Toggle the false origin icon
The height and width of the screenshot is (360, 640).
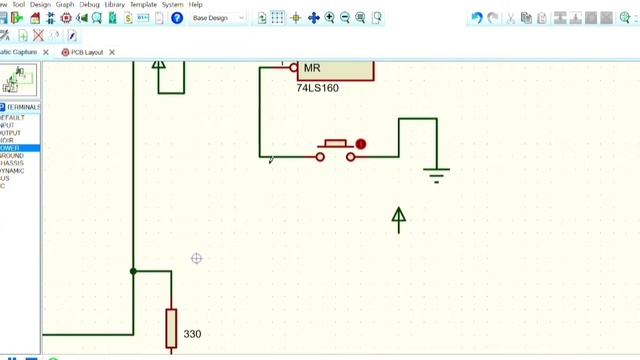pyautogui.click(x=296, y=18)
